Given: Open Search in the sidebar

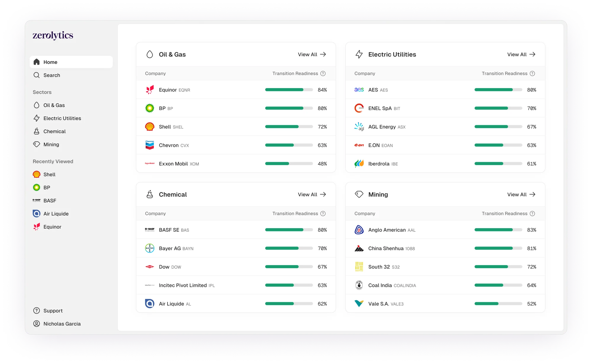Looking at the screenshot, I should point(52,75).
